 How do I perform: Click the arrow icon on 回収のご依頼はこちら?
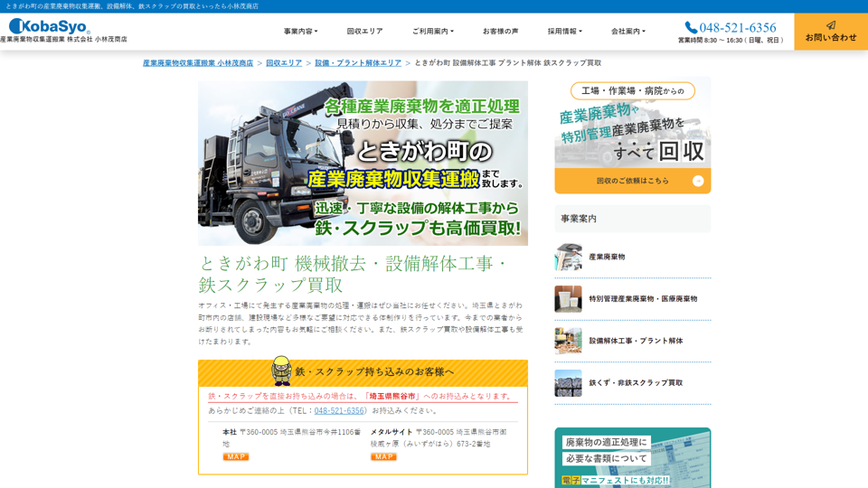click(698, 181)
